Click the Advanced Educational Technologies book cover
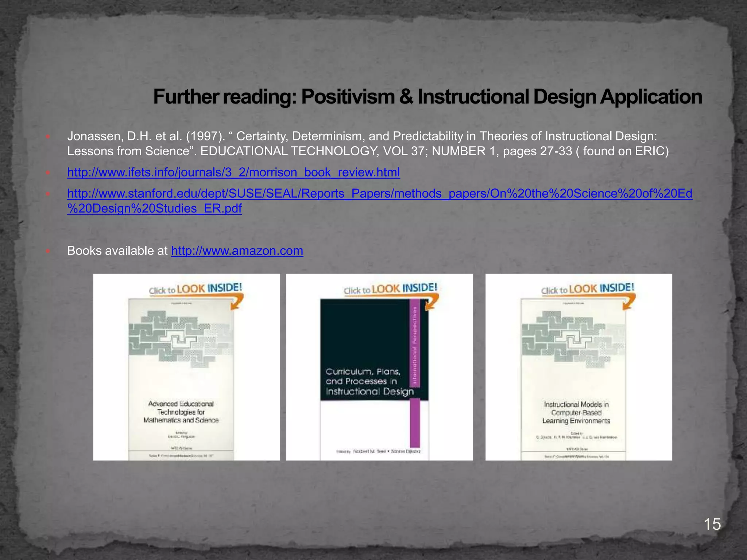The width and height of the screenshot is (747, 560). tap(181, 379)
